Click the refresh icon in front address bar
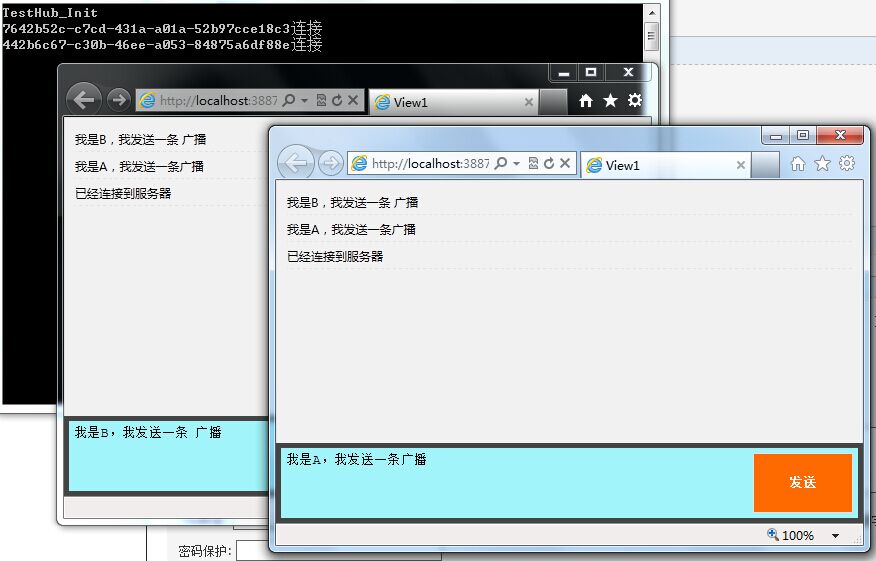Viewport: 876px width, 561px height. click(549, 163)
